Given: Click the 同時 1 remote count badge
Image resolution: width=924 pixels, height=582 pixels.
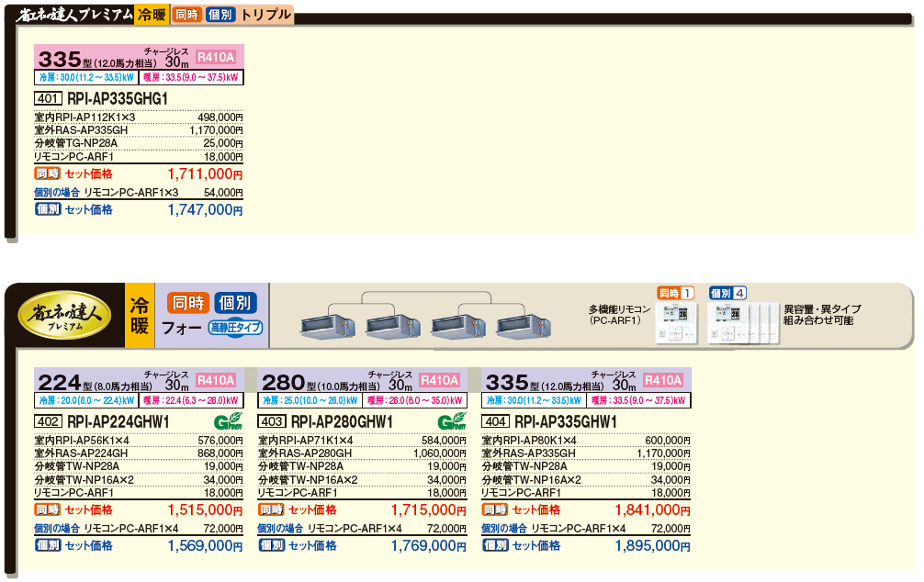Looking at the screenshot, I should point(676,293).
